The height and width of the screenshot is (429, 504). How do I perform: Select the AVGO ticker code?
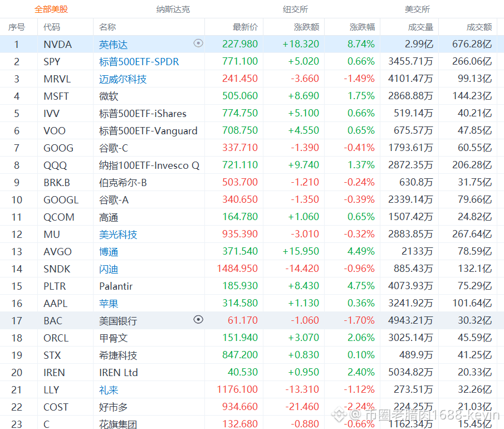(x=57, y=251)
